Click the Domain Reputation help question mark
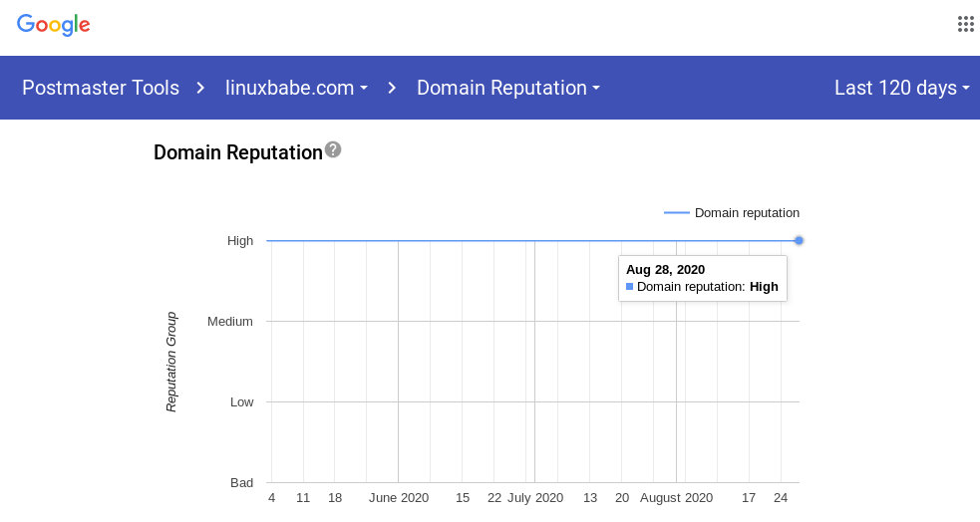Viewport: 980px width, 522px height. 333,149
